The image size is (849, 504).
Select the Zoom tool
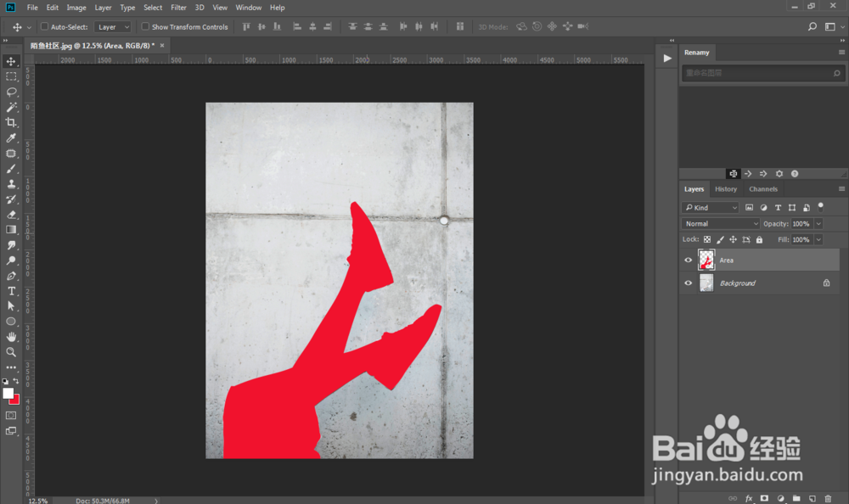click(x=11, y=352)
